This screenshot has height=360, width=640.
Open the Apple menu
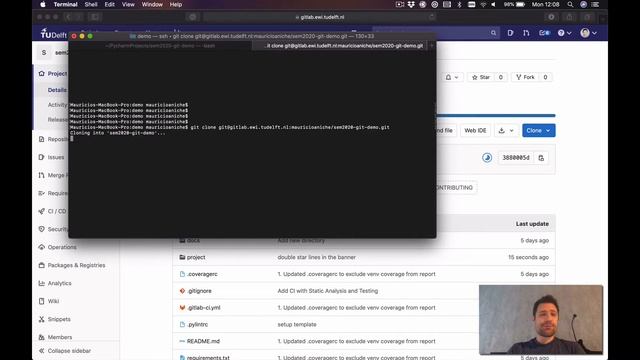43,4
